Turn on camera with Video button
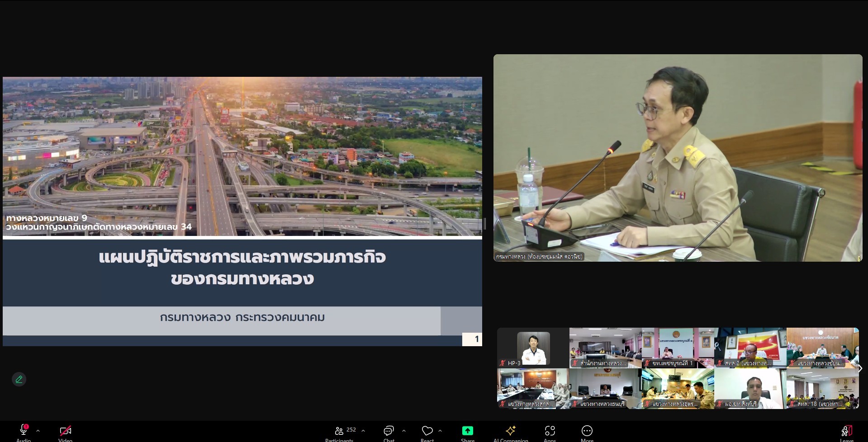The image size is (868, 442). [65, 430]
